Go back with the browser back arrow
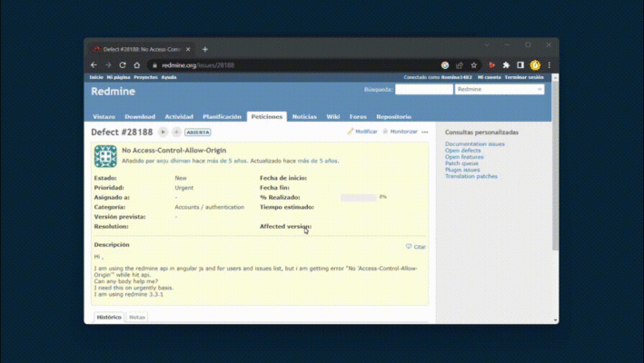 [94, 65]
